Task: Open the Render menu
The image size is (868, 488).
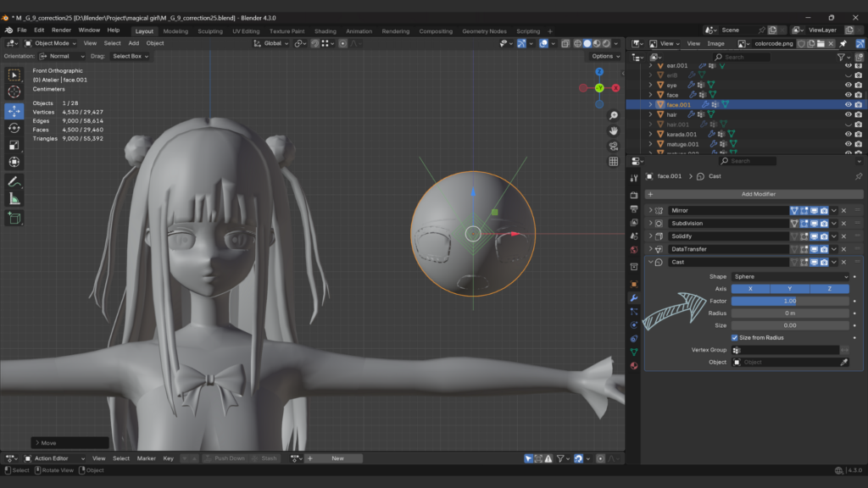Action: point(62,30)
